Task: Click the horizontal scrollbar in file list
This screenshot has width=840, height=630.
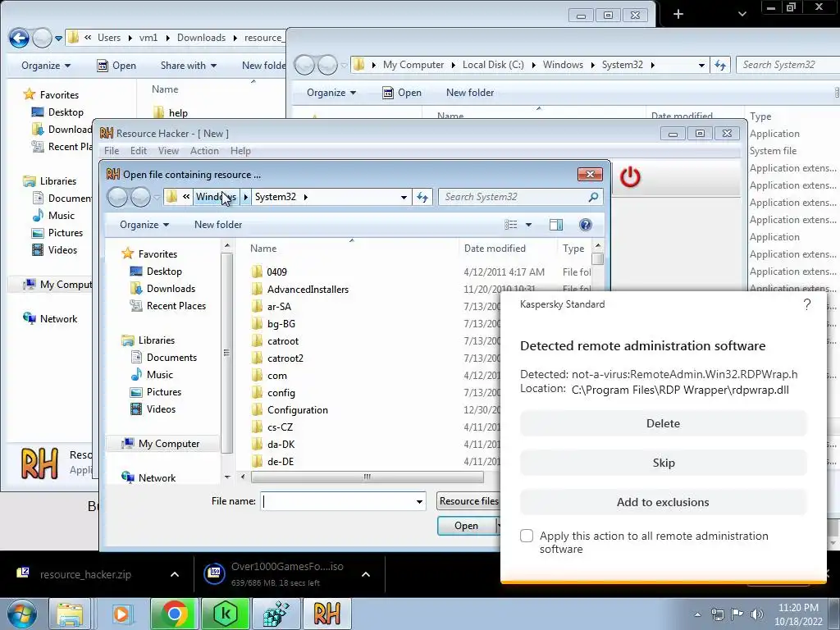Action: pos(367,477)
